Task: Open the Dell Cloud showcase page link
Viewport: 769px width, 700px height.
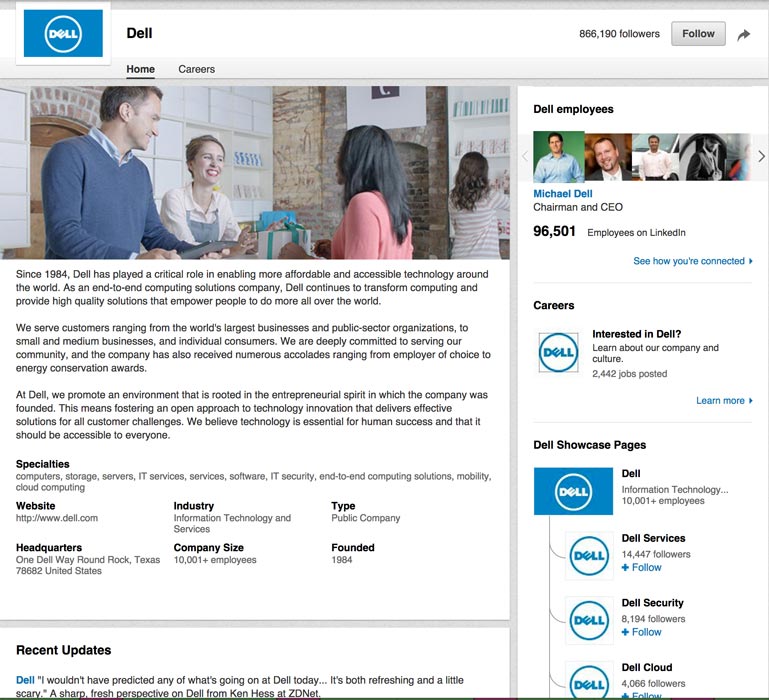Action: tap(646, 668)
